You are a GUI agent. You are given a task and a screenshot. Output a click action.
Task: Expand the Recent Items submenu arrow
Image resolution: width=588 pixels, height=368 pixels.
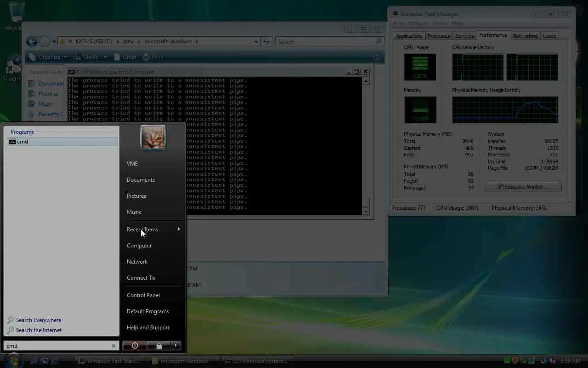coord(179,229)
